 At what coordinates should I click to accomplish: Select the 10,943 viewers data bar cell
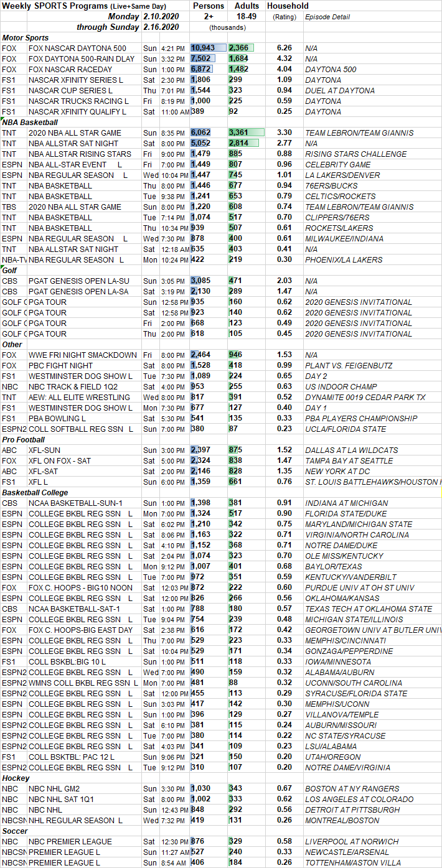[x=208, y=48]
